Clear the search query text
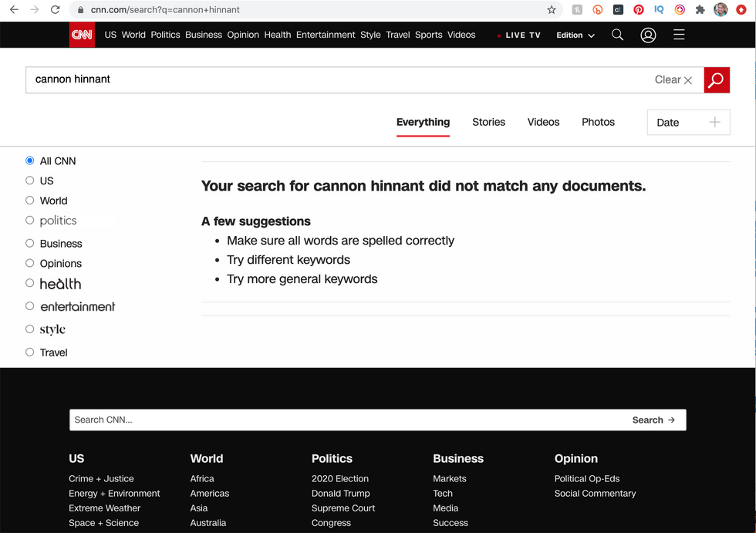This screenshot has width=756, height=533. 673,79
